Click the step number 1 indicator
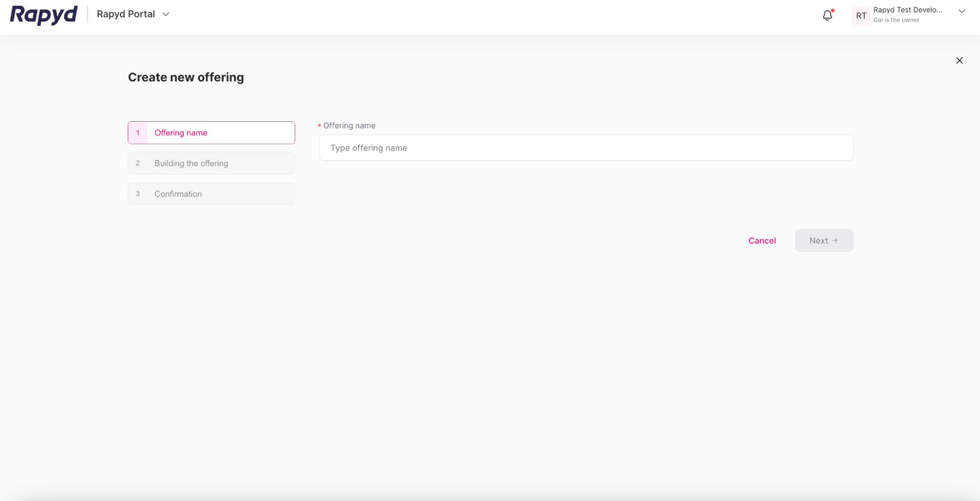This screenshot has width=980, height=501. coord(138,132)
